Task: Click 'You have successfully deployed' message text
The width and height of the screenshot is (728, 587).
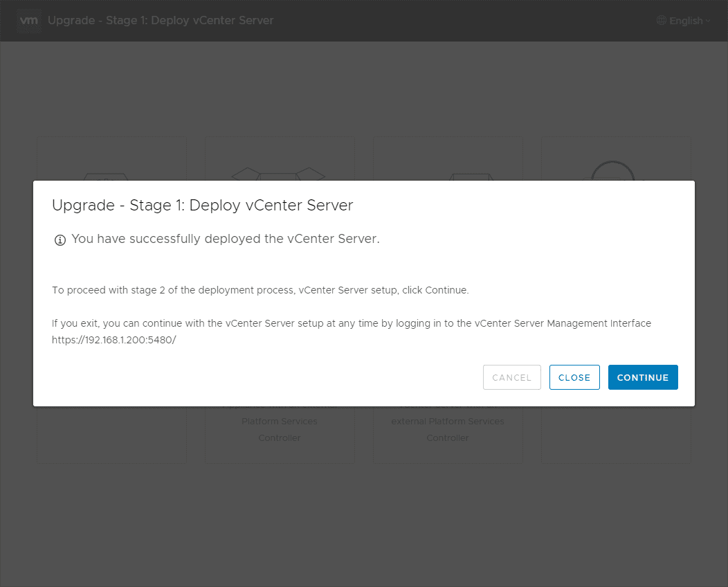Action: coord(225,239)
